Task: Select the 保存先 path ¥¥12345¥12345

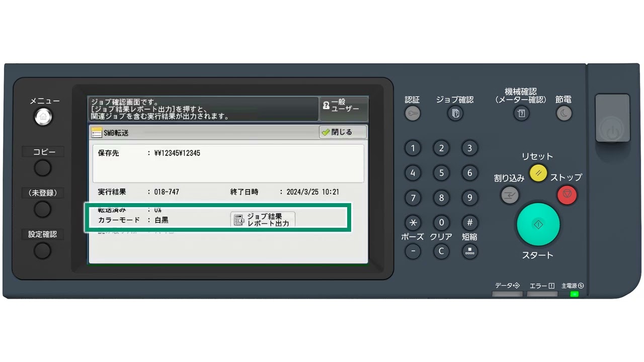Action: 177,153
